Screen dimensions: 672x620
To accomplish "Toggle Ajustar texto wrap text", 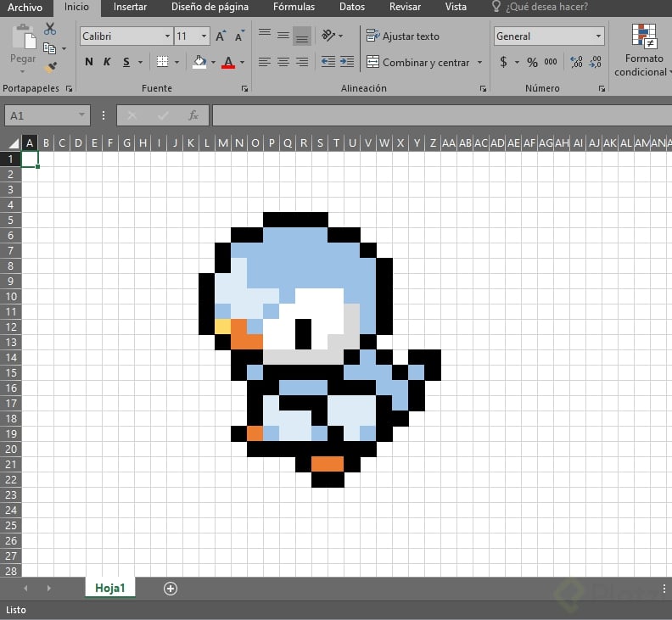I will (403, 36).
